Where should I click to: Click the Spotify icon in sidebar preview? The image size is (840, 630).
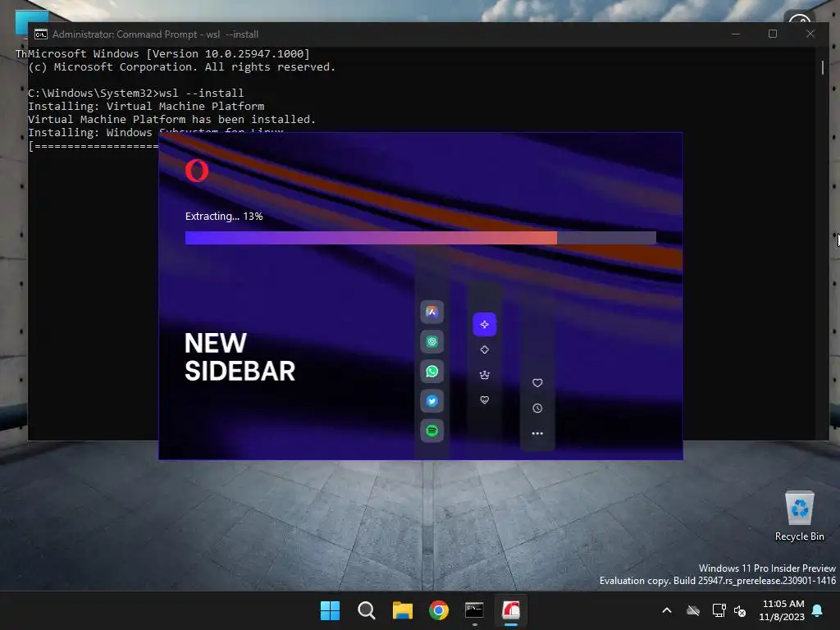[x=431, y=431]
